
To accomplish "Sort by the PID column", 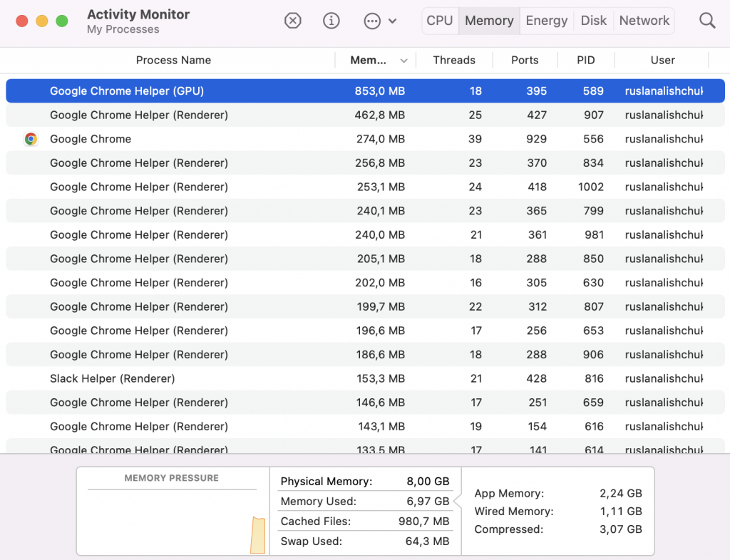I will pyautogui.click(x=586, y=60).
